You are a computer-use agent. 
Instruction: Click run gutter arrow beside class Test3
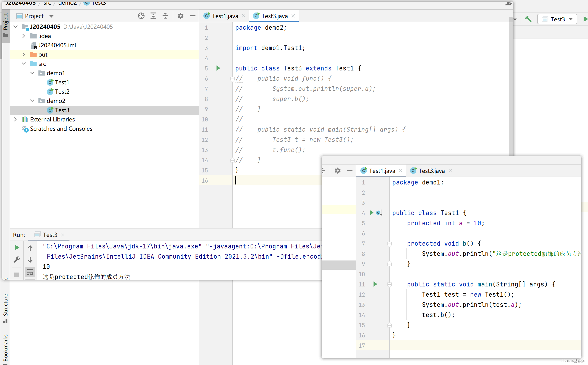(218, 68)
